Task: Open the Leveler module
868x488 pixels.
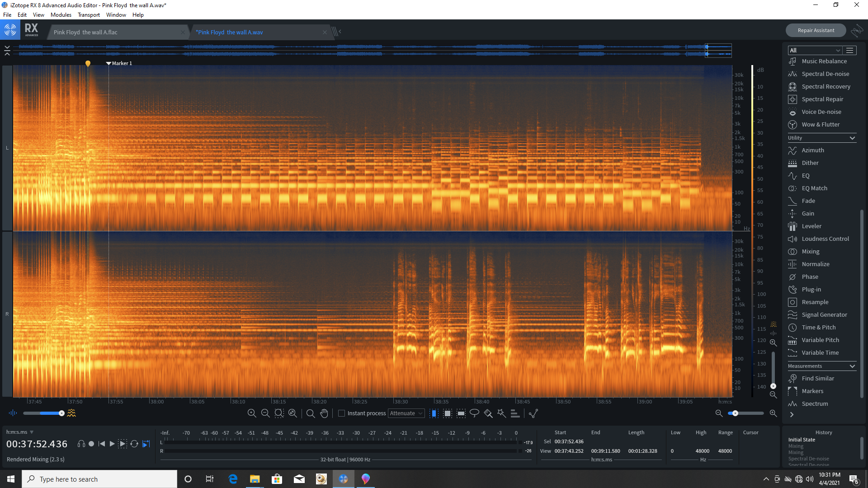Action: pyautogui.click(x=804, y=226)
